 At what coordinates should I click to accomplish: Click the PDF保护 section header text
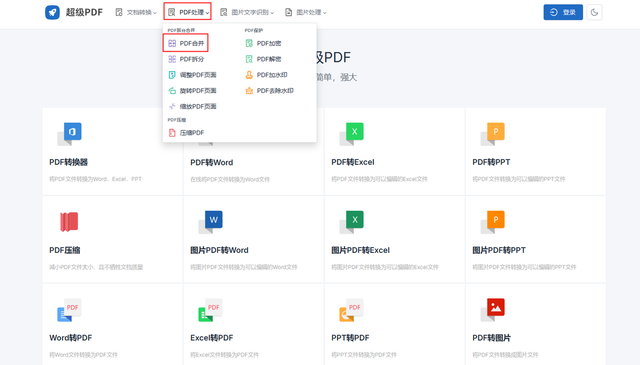coord(253,30)
